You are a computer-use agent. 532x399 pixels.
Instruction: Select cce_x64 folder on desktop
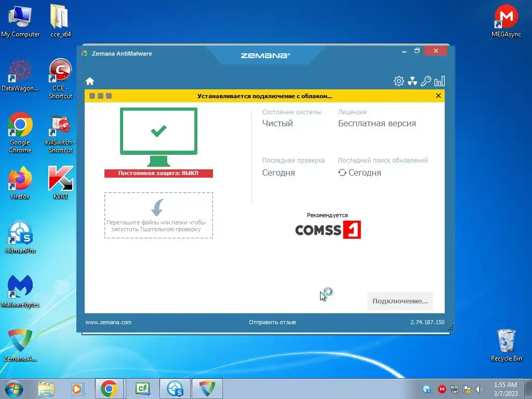(x=60, y=21)
